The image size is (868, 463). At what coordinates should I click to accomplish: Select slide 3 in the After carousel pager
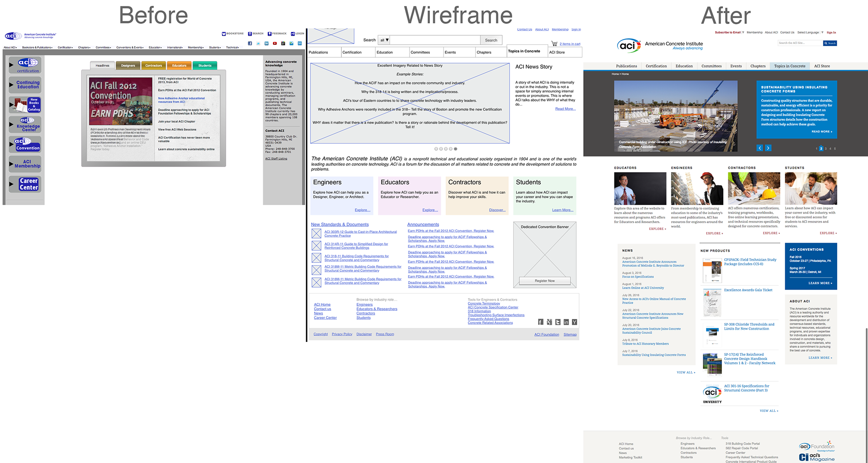pyautogui.click(x=826, y=149)
